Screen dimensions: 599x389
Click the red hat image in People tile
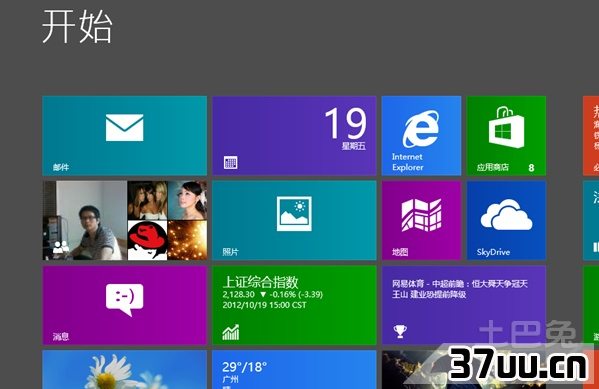click(x=147, y=240)
